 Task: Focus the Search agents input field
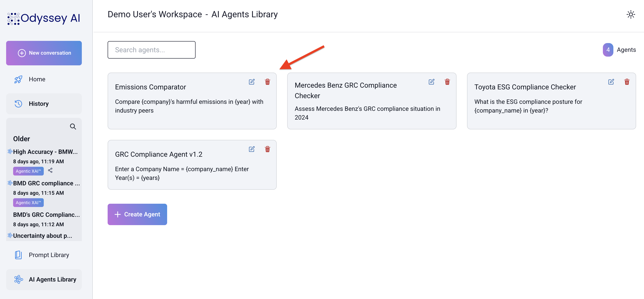coord(152,50)
